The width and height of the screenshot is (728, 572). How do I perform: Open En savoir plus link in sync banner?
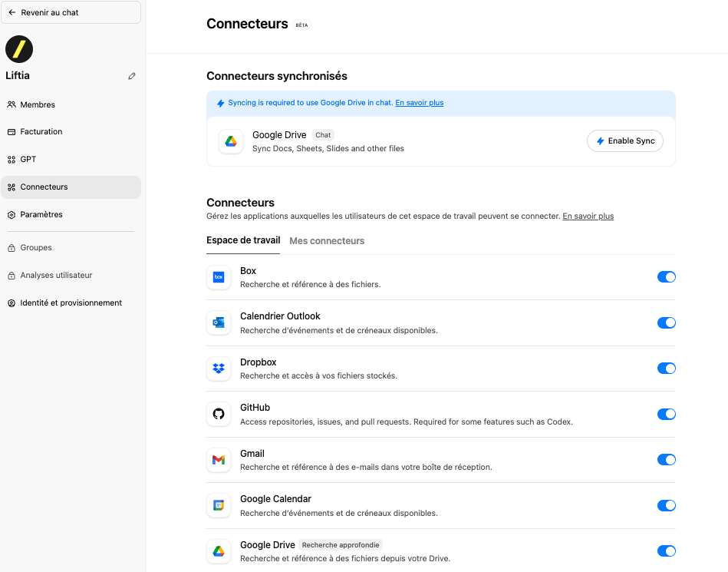pyautogui.click(x=420, y=103)
